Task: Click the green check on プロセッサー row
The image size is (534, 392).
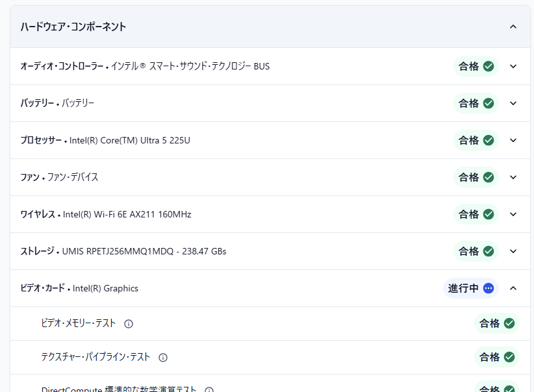Action: pos(489,140)
